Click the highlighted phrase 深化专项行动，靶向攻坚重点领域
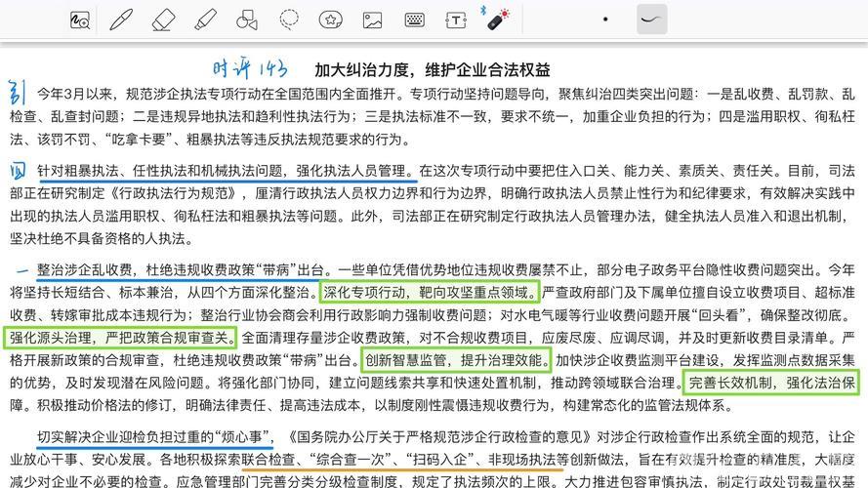 pyautogui.click(x=429, y=292)
